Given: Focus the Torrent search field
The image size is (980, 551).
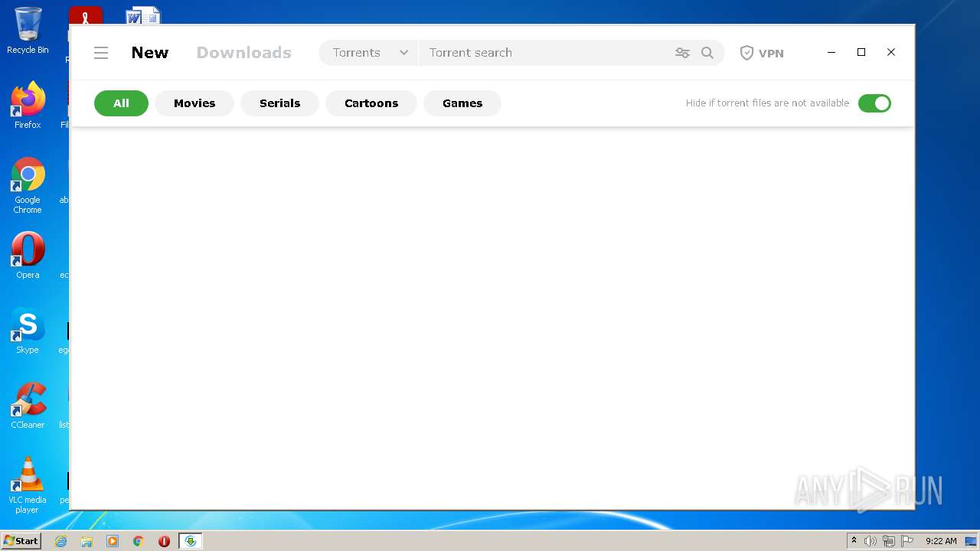Looking at the screenshot, I should pos(544,53).
